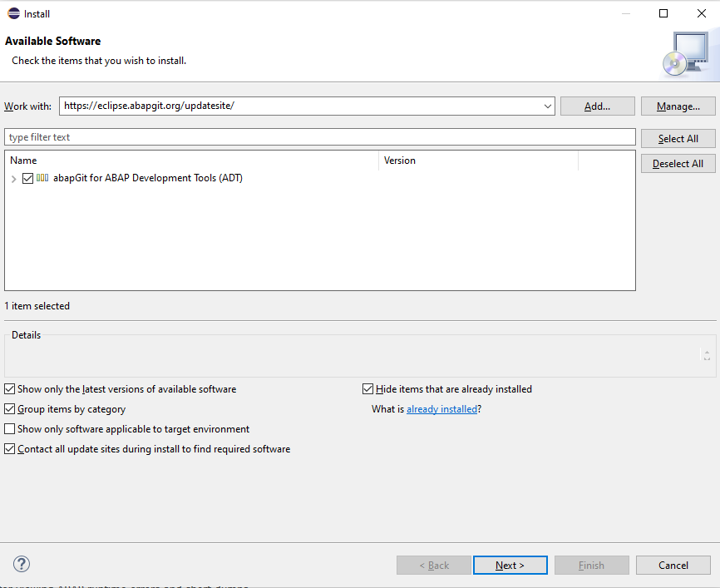Maximize the Install dialog window

click(x=663, y=13)
